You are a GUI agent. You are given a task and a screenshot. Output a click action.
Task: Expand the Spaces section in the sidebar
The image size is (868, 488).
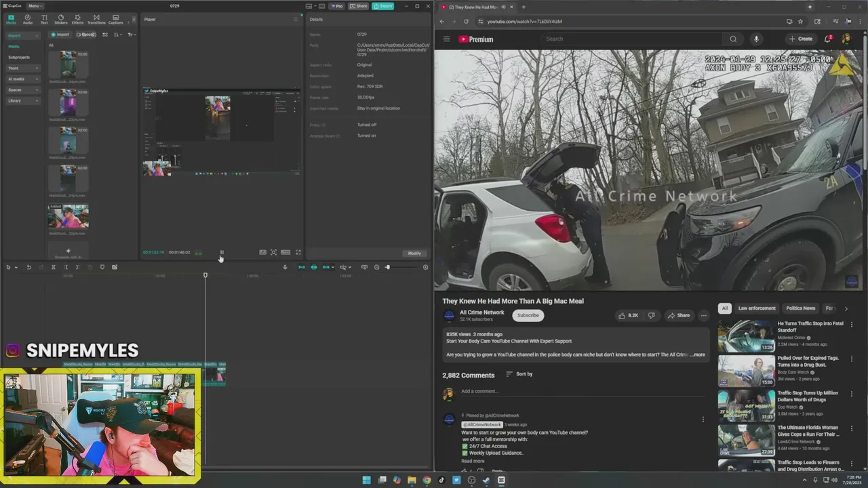pos(23,89)
